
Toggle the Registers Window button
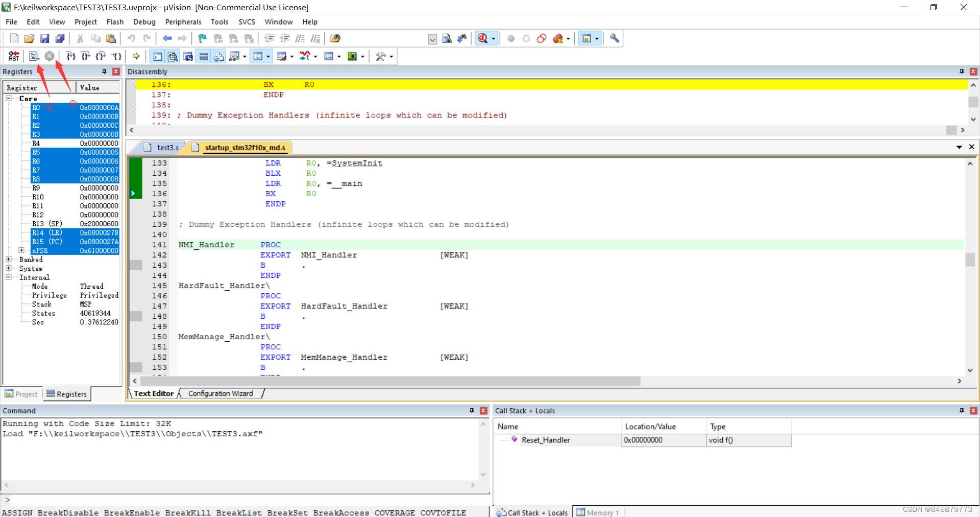click(204, 56)
